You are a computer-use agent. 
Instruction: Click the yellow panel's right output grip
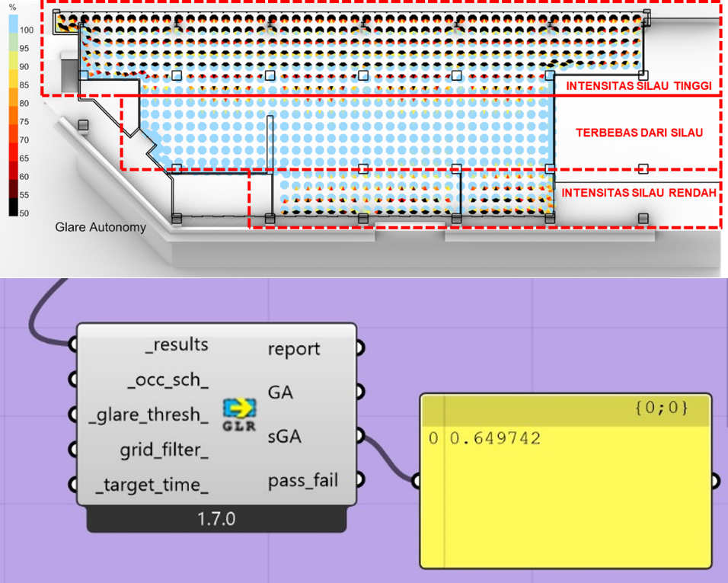point(715,480)
